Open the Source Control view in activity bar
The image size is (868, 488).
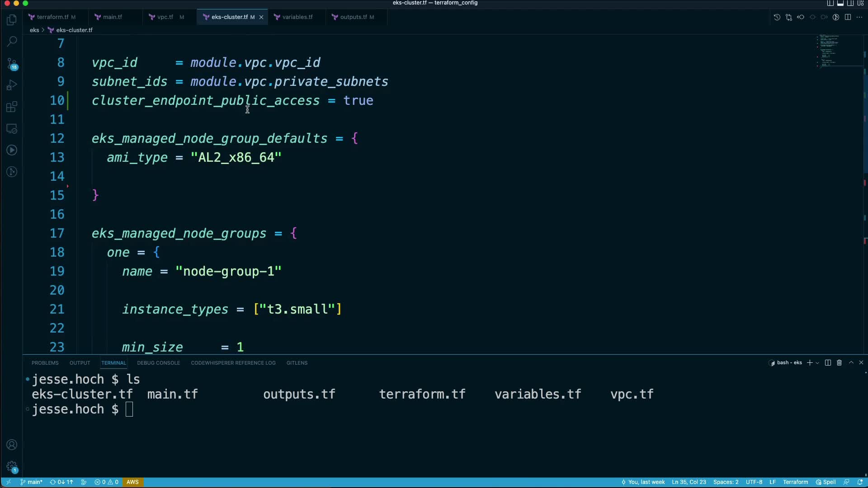coord(12,63)
